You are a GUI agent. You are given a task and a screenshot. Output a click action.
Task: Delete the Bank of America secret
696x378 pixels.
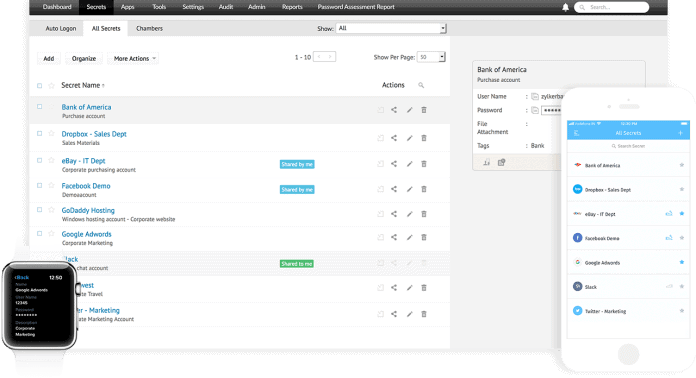[x=424, y=110]
